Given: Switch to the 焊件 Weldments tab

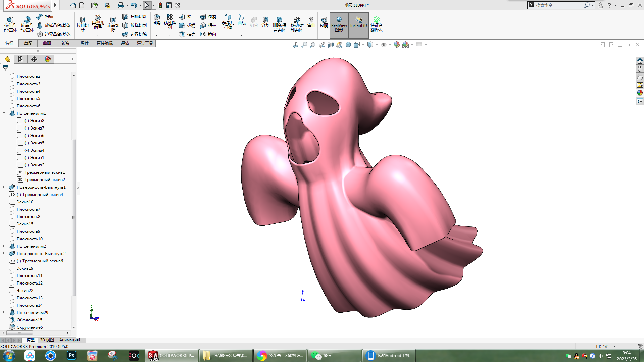Looking at the screenshot, I should coord(85,43).
